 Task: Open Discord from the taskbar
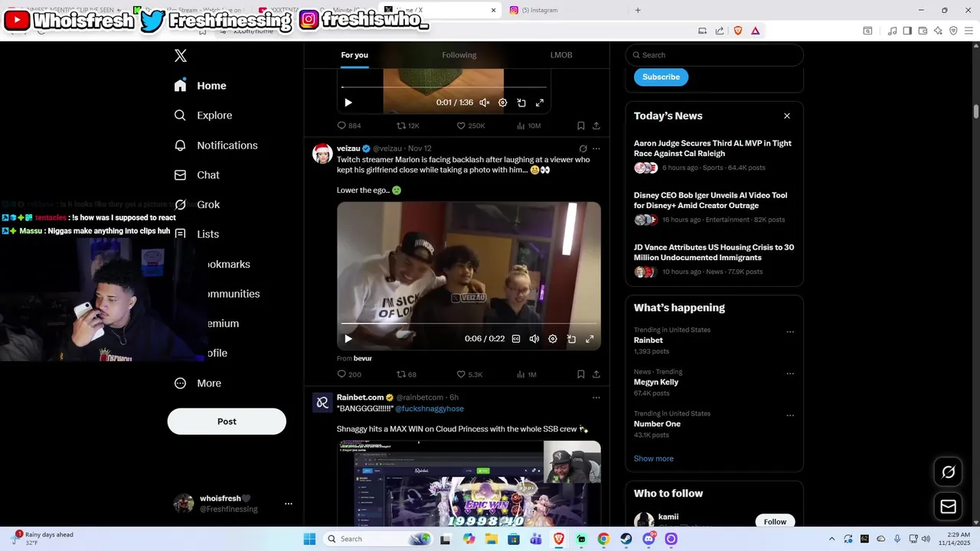pyautogui.click(x=649, y=539)
